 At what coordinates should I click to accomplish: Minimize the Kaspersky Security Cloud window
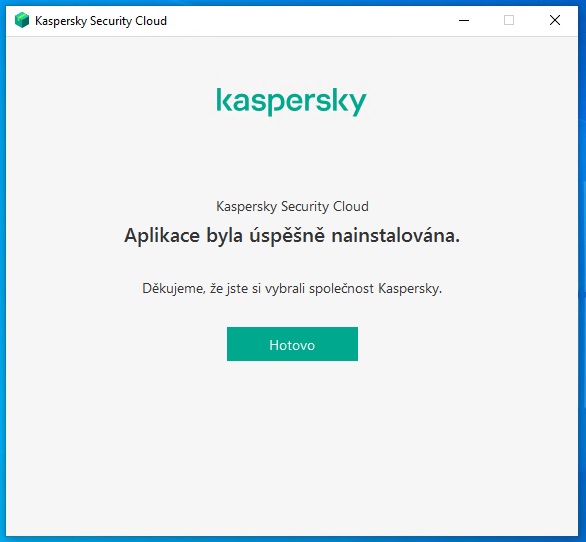(464, 20)
